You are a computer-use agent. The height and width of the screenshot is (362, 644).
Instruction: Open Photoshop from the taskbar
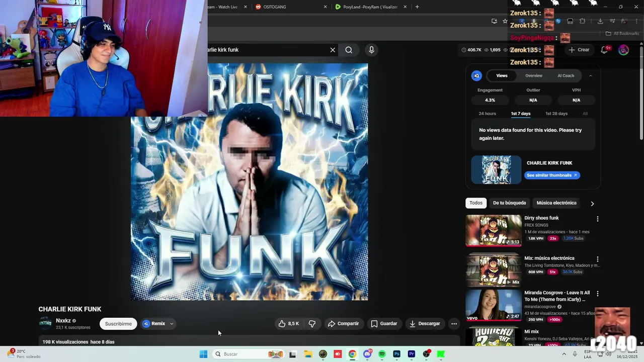coord(396,354)
